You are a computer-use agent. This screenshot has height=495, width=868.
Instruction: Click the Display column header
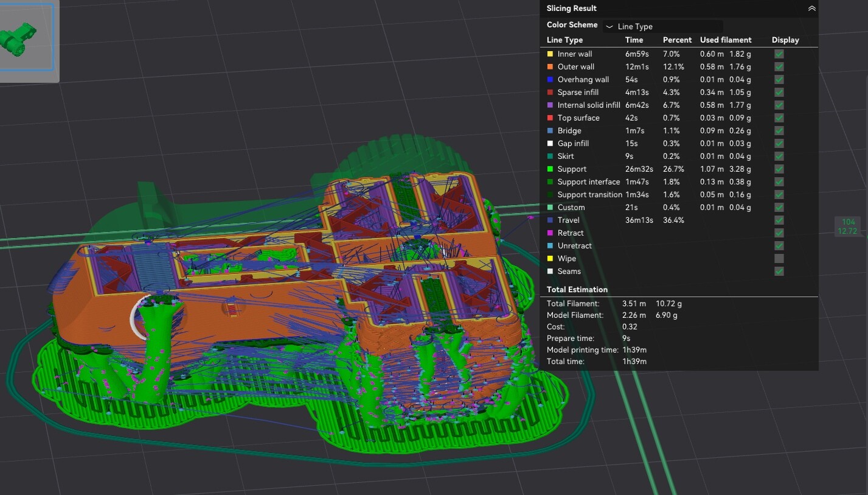click(785, 40)
